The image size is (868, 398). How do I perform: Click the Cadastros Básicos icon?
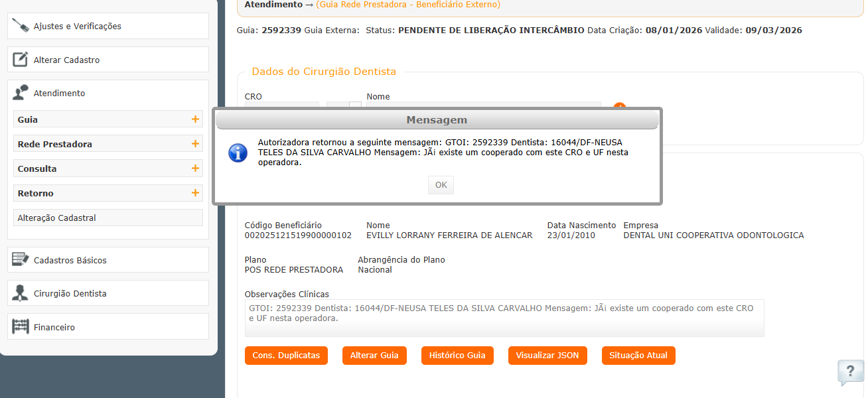[x=21, y=260]
